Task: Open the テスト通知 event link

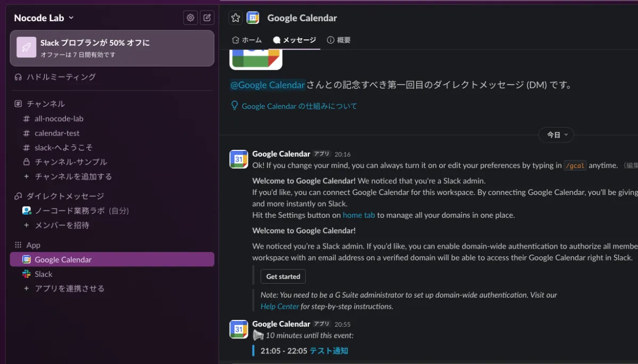Action: click(329, 351)
